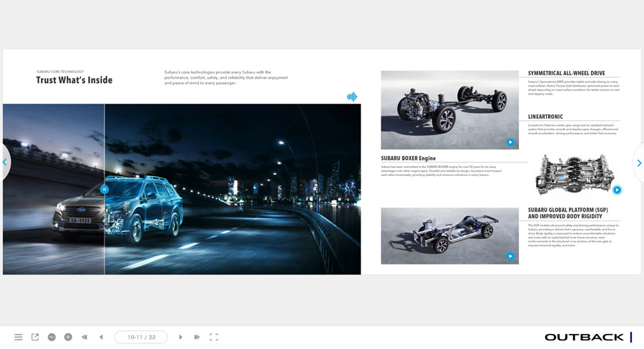Flip to the previous spread with left edge chevron

click(x=5, y=163)
